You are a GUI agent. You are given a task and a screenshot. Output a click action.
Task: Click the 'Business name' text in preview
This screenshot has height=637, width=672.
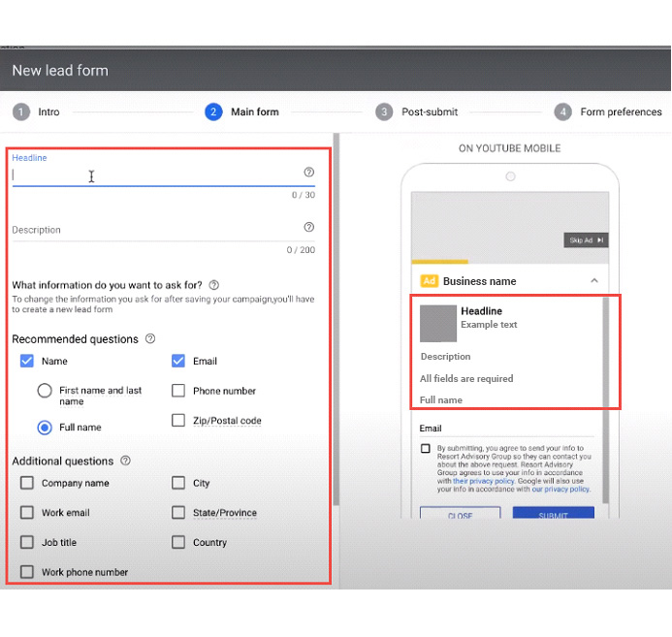coord(480,281)
